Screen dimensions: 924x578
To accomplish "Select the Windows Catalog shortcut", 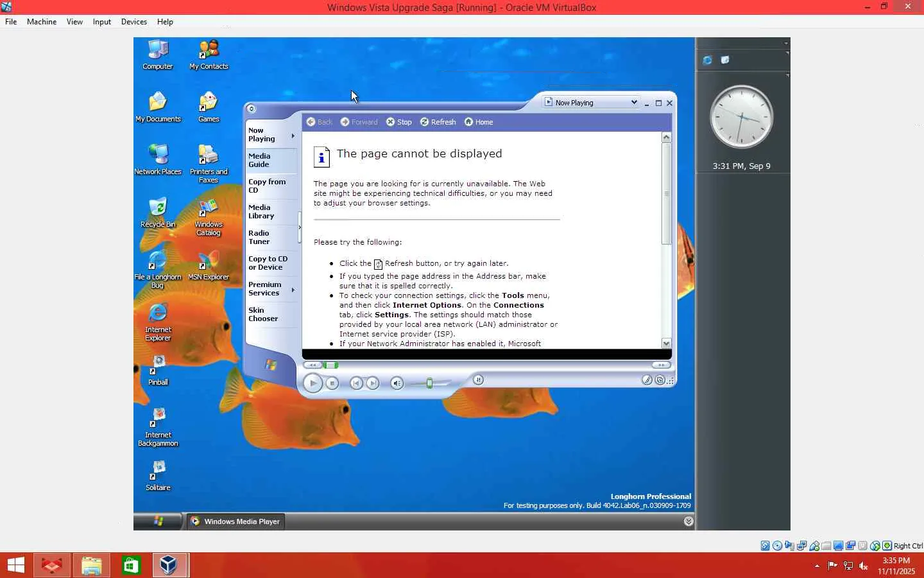I will point(209,217).
